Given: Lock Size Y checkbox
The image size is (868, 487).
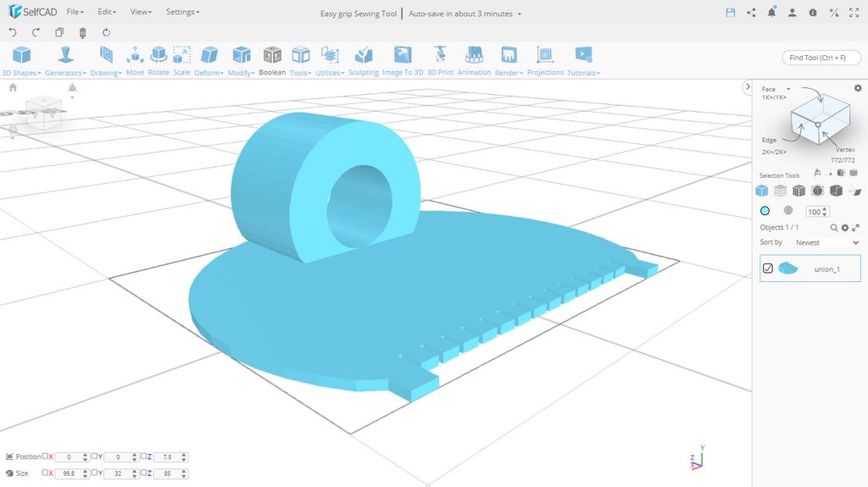Looking at the screenshot, I should (94, 473).
